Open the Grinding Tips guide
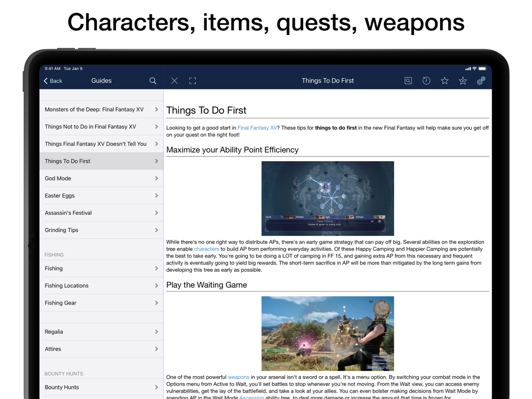The image size is (532, 399). coord(102,230)
